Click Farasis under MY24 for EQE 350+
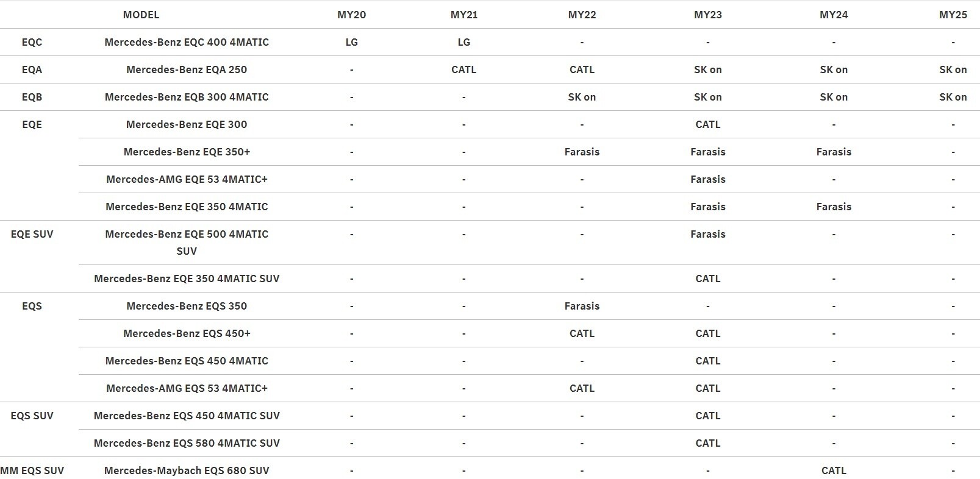 [x=834, y=152]
